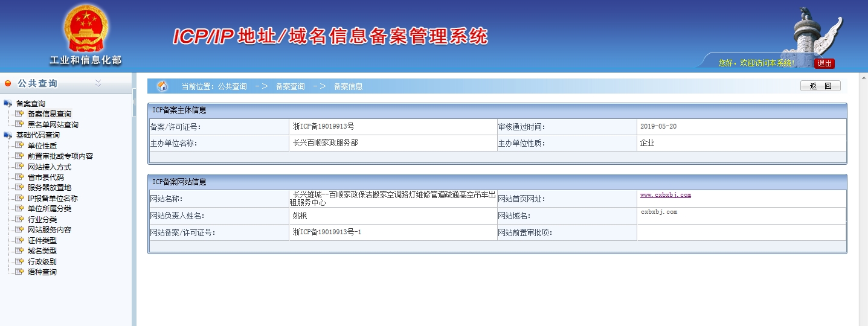Open 网站接入方式 tree item
This screenshot has height=326, width=868.
pos(50,167)
